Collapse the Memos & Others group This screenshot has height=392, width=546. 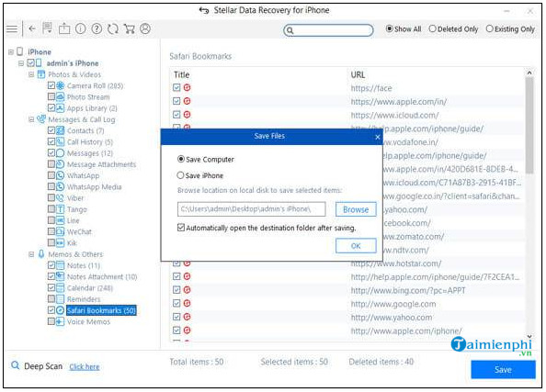tap(31, 254)
